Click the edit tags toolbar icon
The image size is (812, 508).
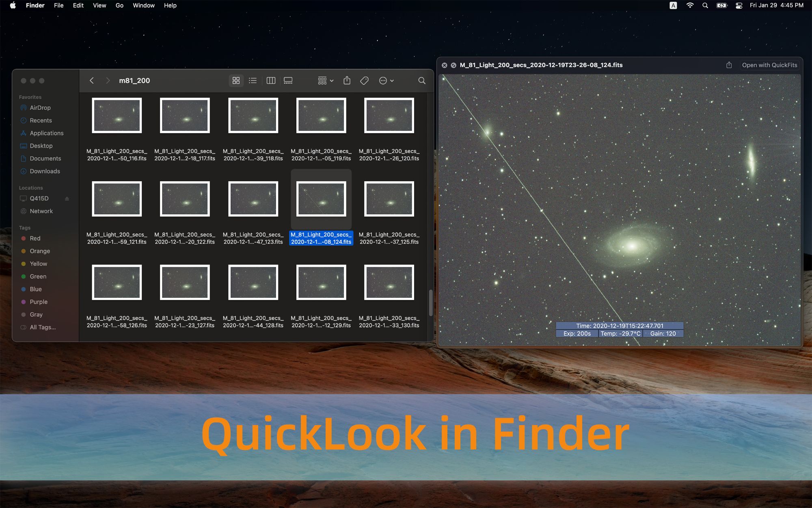[364, 80]
